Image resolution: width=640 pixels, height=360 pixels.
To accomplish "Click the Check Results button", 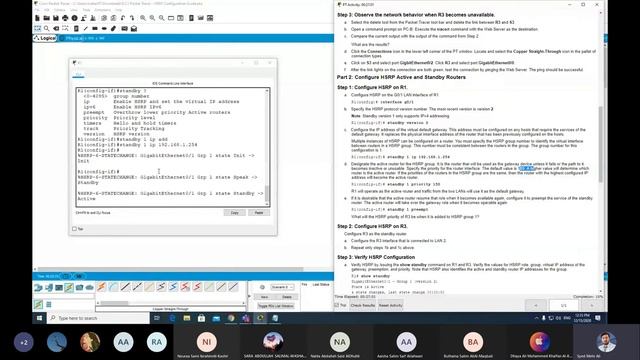I will pyautogui.click(x=362, y=305).
